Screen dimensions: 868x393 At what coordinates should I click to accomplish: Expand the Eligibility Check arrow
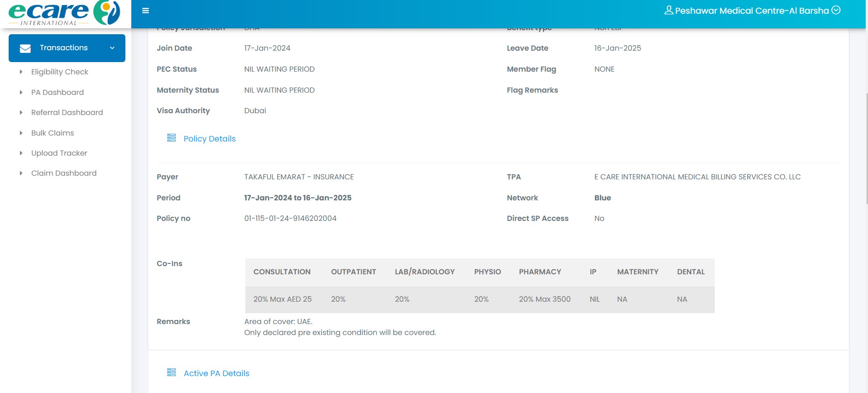tap(21, 72)
